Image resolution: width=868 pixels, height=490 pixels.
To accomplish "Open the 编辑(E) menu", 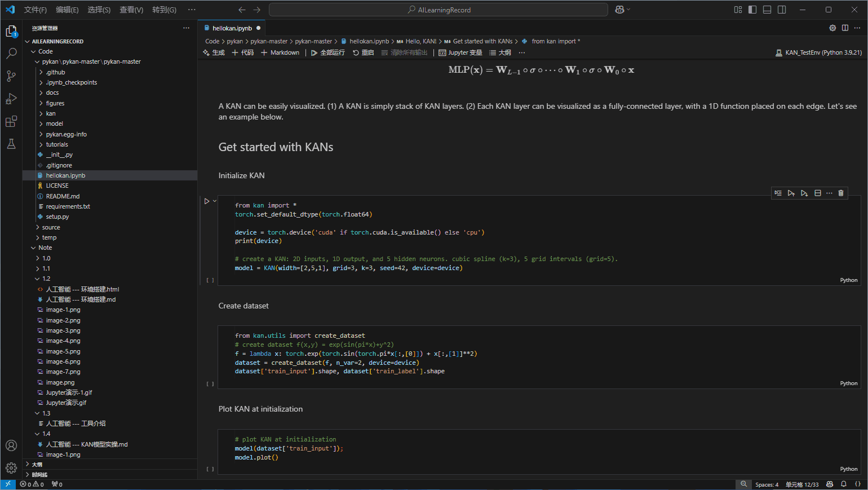I will tap(68, 10).
